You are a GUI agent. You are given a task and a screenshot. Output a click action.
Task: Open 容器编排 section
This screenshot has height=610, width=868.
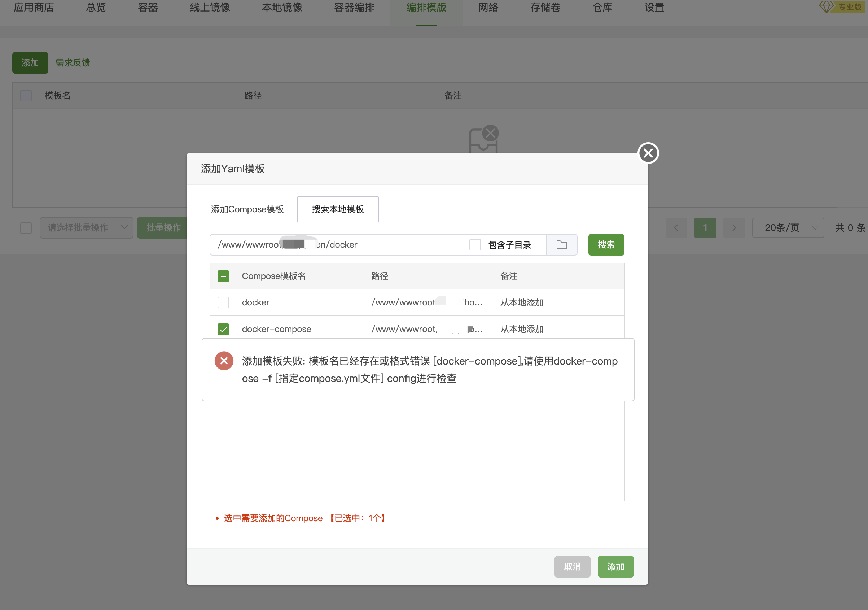(354, 8)
